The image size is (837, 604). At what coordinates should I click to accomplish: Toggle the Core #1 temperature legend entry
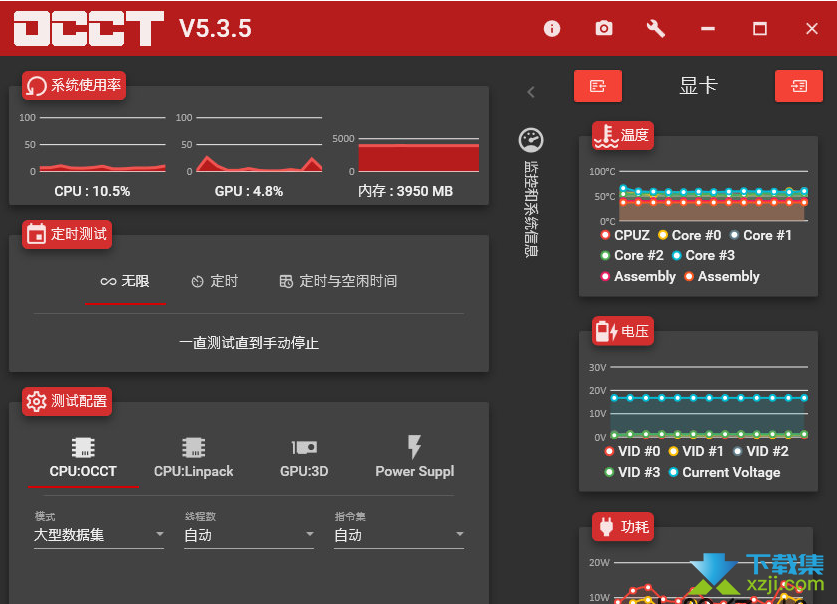[761, 235]
